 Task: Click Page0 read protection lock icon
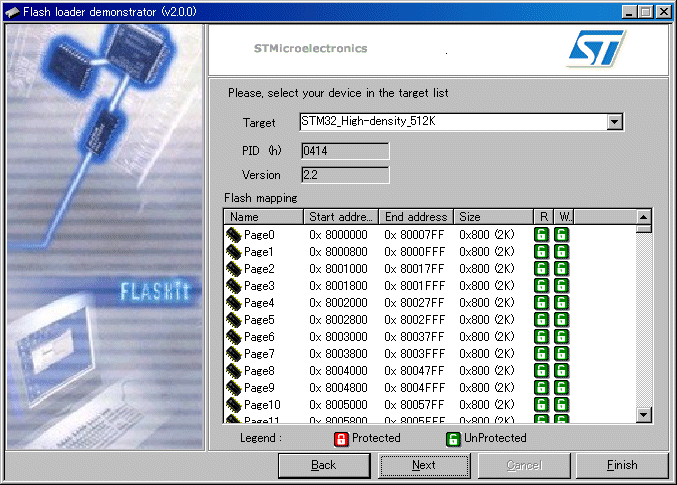[541, 235]
